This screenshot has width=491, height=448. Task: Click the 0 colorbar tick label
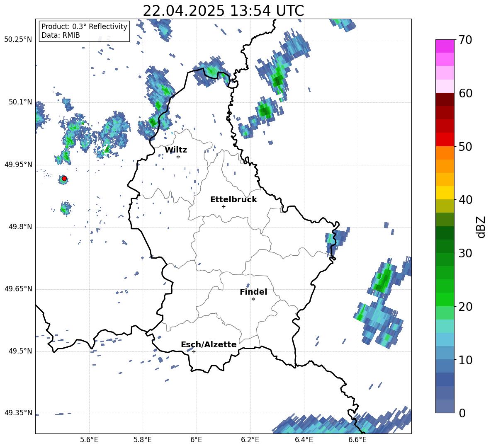(x=462, y=413)
